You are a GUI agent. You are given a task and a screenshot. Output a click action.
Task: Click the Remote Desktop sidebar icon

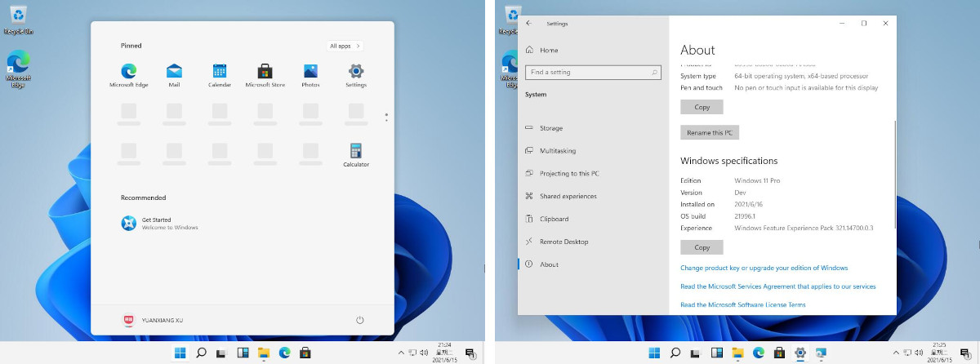[x=529, y=242]
